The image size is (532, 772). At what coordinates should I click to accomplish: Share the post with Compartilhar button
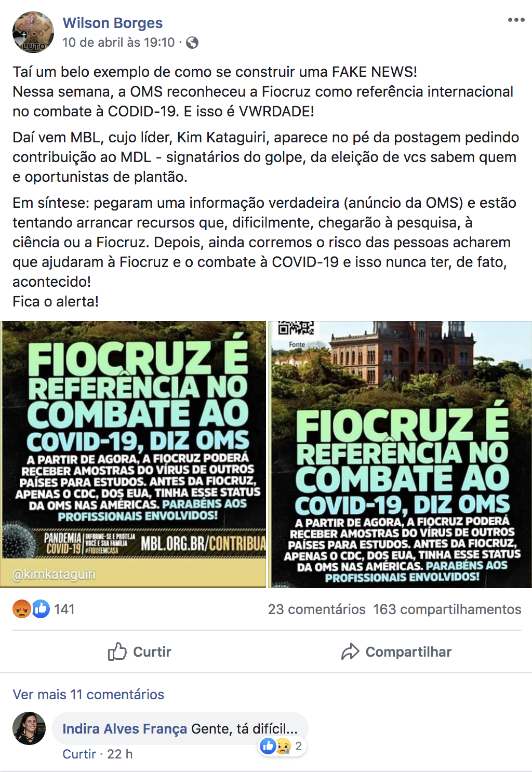pos(396,651)
